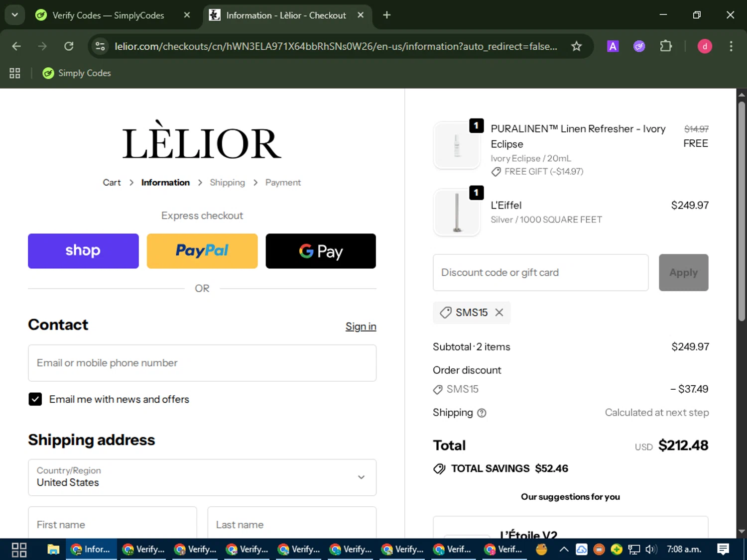Open Chrome three-dot menu
The height and width of the screenshot is (560, 747).
coord(731,46)
